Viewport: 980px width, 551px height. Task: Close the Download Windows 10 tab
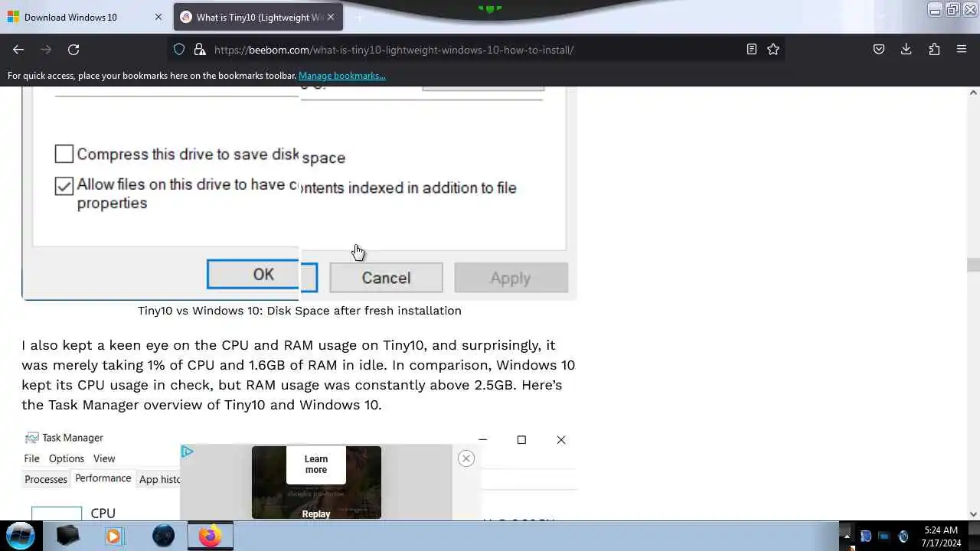(158, 17)
